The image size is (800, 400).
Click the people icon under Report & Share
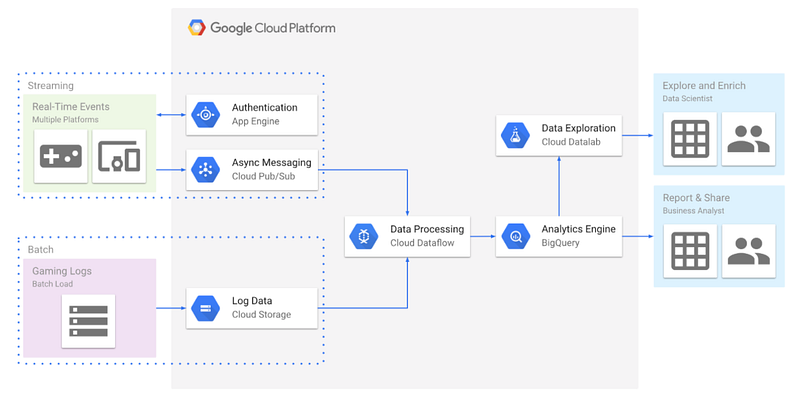pos(748,251)
